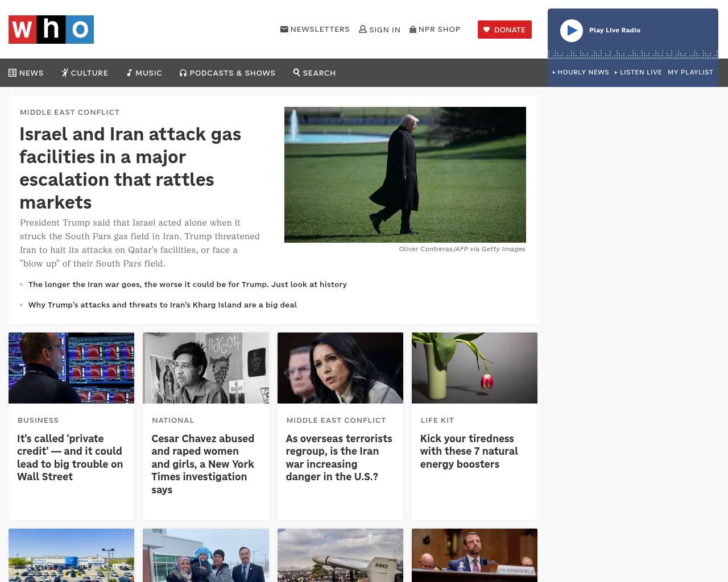728x582 pixels.
Task: Click the red Donate button
Action: click(x=504, y=30)
